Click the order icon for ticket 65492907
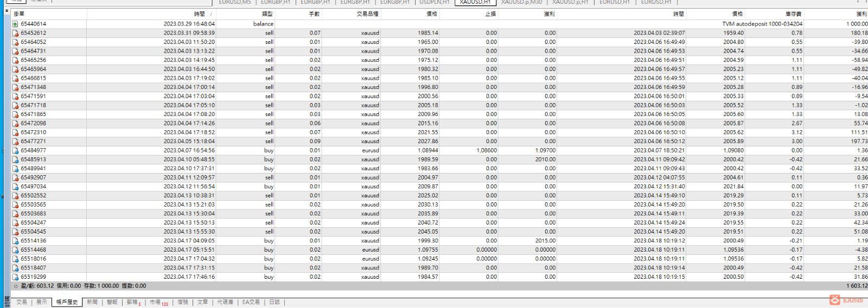This screenshot has height=308, width=868. tap(16, 177)
